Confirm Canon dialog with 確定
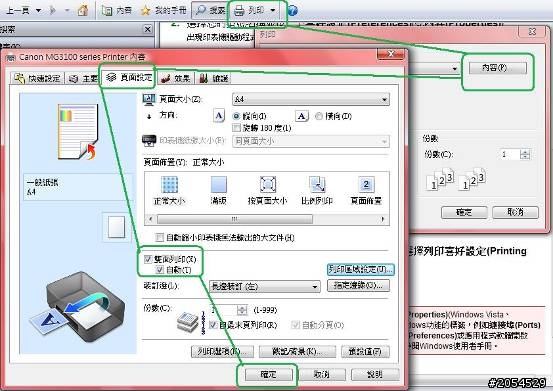Image resolution: width=553 pixels, height=391 pixels. tap(268, 374)
